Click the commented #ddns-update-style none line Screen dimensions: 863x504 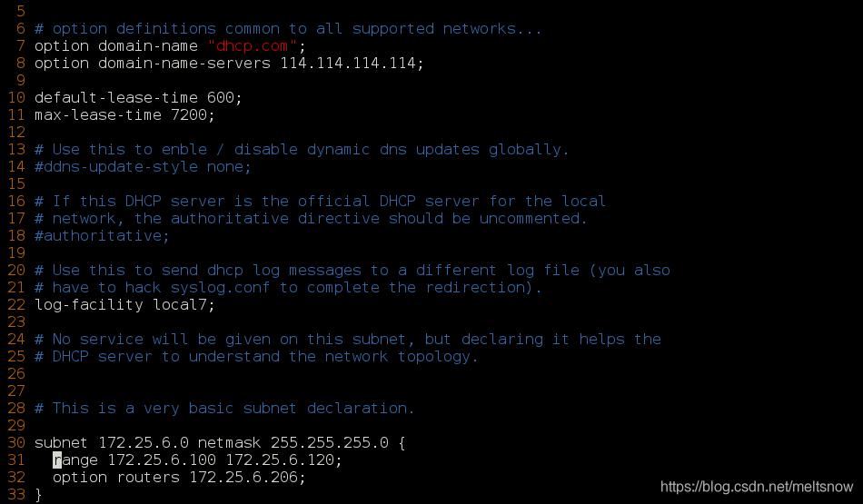point(143,167)
